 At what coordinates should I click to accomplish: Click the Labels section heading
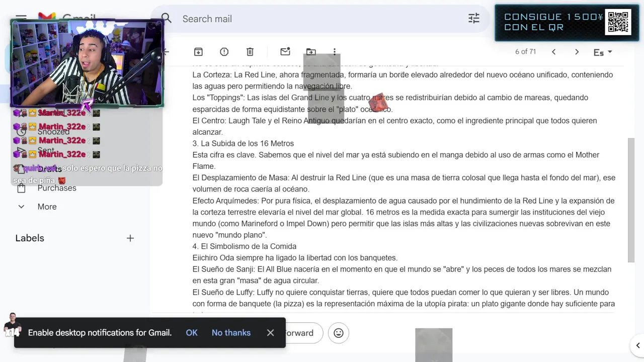tap(30, 238)
